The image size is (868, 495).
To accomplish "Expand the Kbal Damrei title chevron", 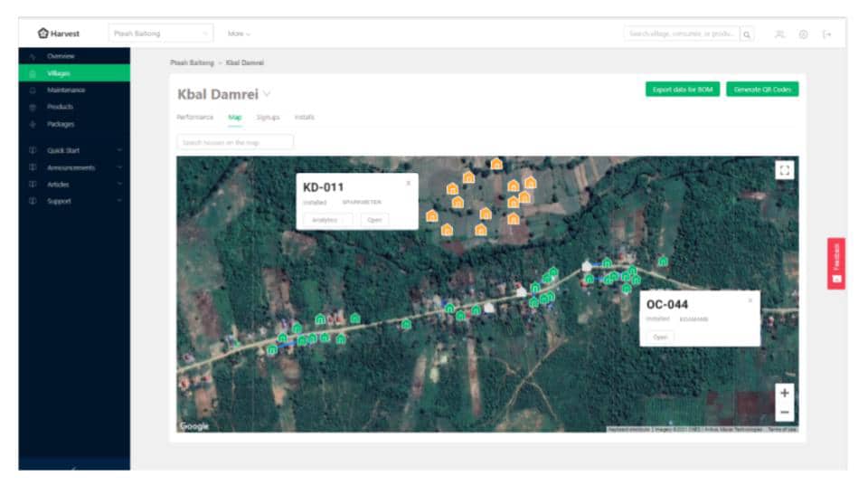I will pyautogui.click(x=267, y=94).
